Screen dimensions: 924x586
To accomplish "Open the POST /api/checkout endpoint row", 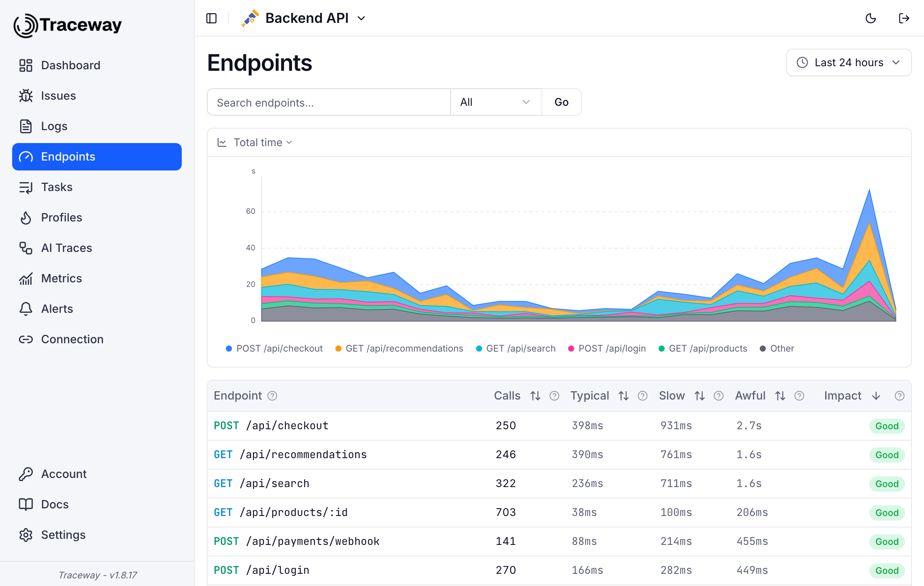I will (559, 426).
